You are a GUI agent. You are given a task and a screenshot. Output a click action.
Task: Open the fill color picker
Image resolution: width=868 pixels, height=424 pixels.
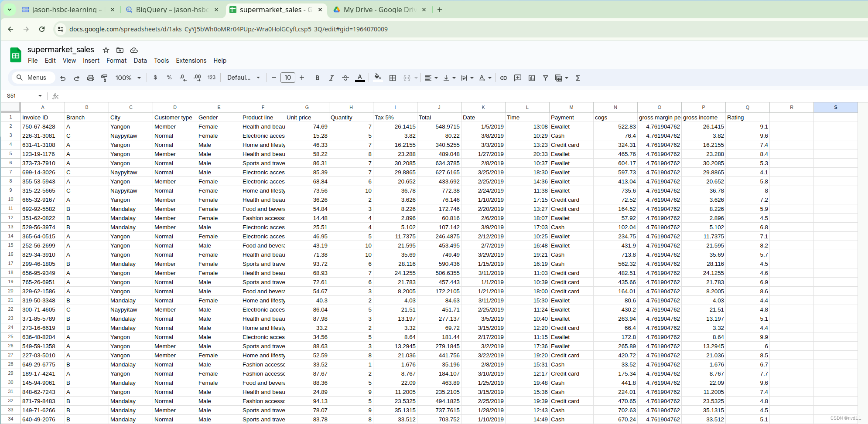pos(378,78)
